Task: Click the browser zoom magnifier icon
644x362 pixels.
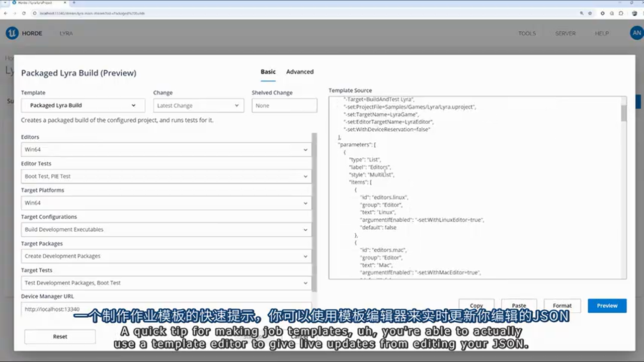Action: [x=582, y=13]
